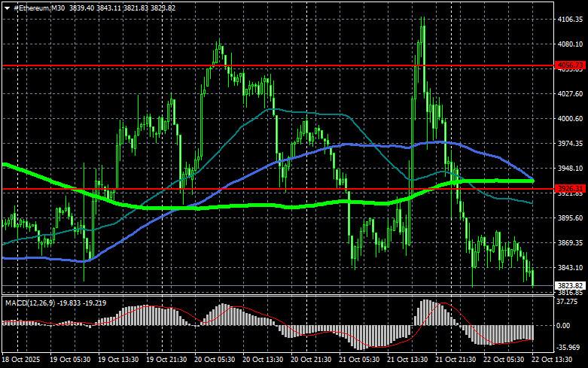Click the red 3926.31 price level label
The image size is (588, 368).
tap(568, 189)
